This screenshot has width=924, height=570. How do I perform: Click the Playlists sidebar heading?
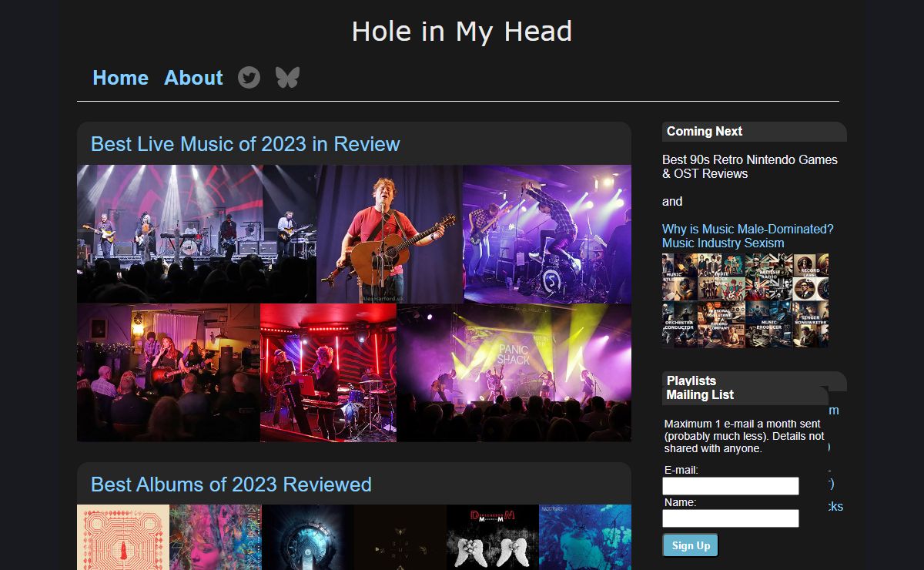[x=691, y=380]
